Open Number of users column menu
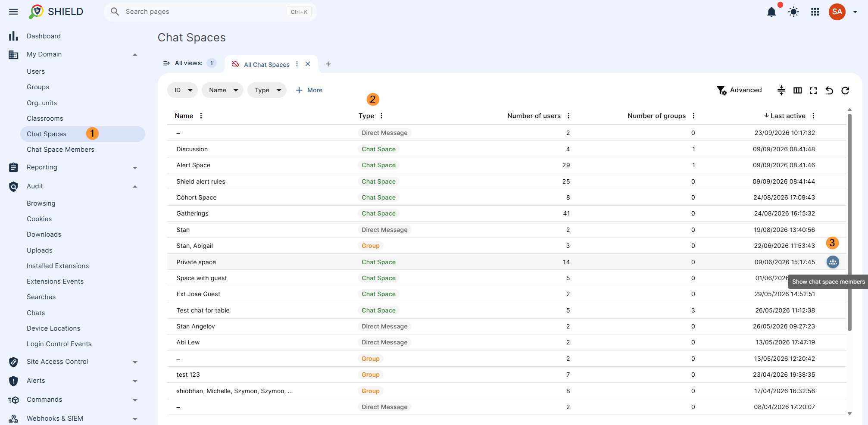Image resolution: width=868 pixels, height=425 pixels. pos(568,116)
